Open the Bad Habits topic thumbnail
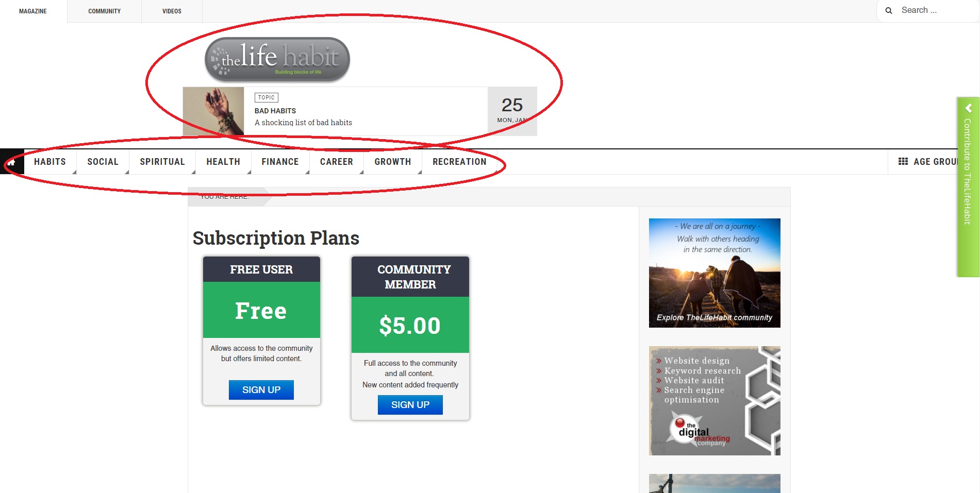 click(213, 111)
